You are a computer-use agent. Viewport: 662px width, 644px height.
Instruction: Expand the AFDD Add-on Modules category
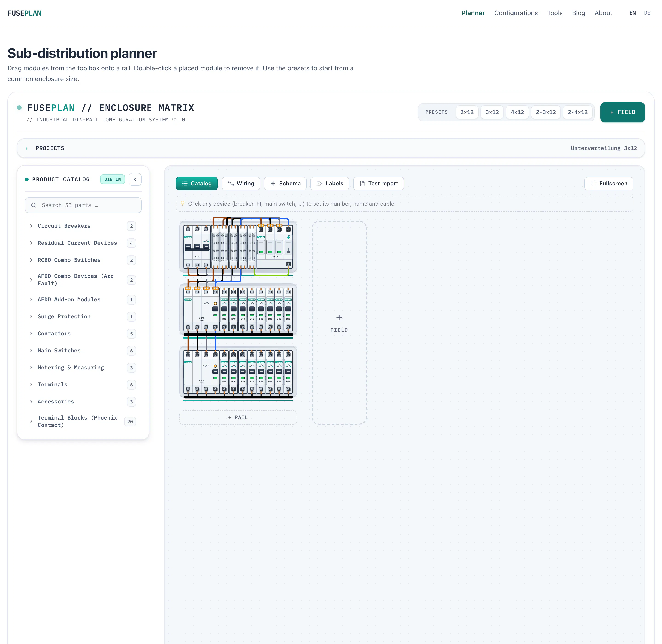click(83, 299)
